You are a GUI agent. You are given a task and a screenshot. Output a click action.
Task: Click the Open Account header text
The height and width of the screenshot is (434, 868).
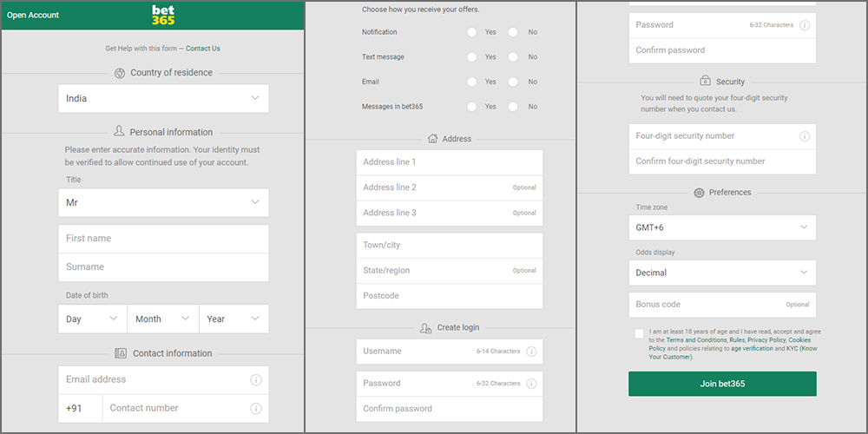(33, 16)
